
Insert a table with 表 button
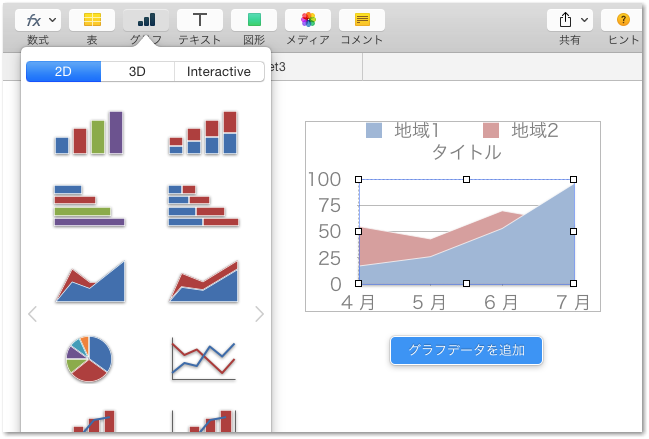pos(92,19)
